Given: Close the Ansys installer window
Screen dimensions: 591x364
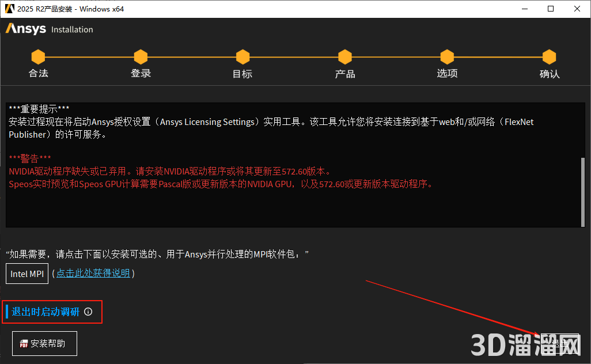Looking at the screenshot, I should (577, 9).
